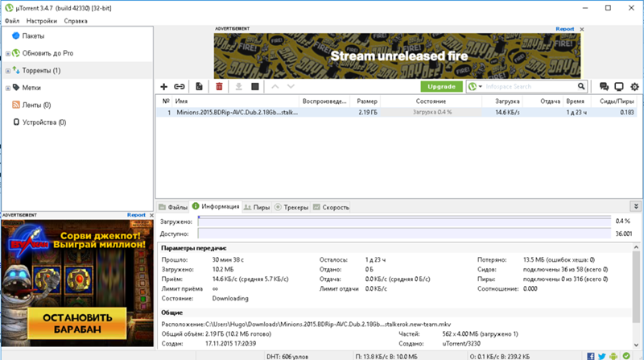Screen dimensions: 644x360
Task: Click the Twitter icon in status bar
Action: click(602, 356)
